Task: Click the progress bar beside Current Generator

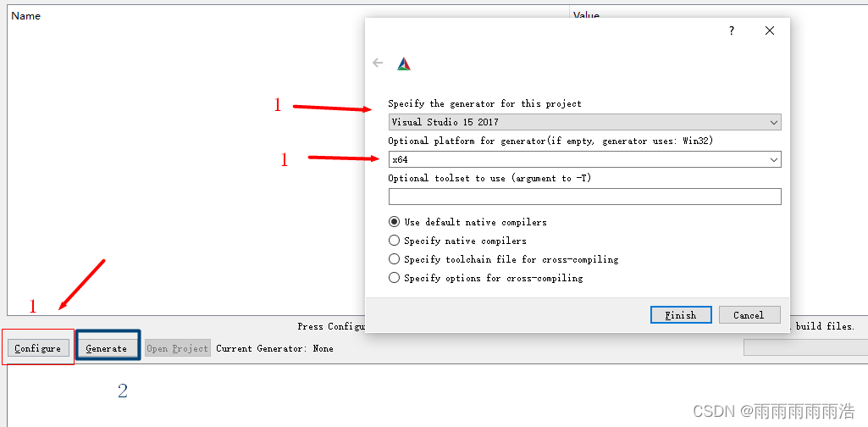Action: pos(804,347)
